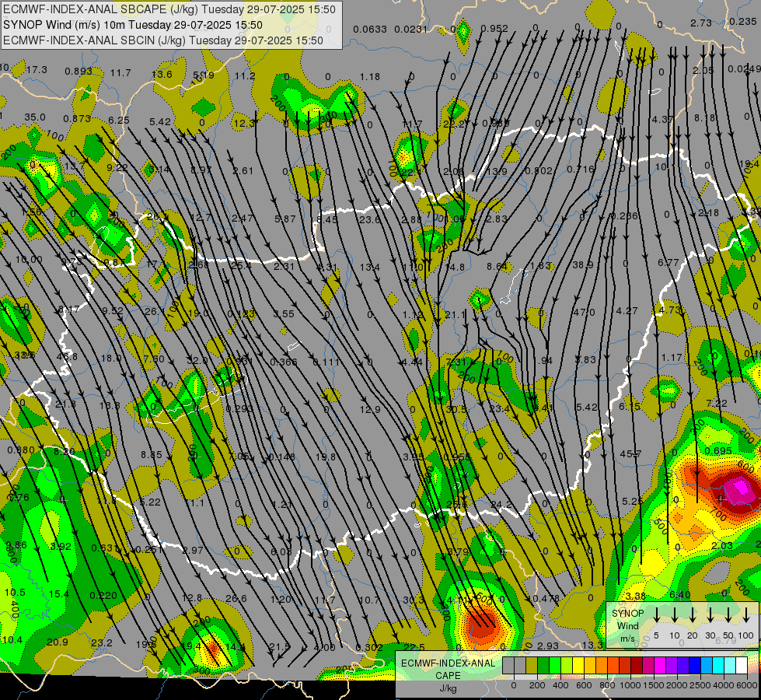Click the value 17.3 at upper left

pos(37,69)
